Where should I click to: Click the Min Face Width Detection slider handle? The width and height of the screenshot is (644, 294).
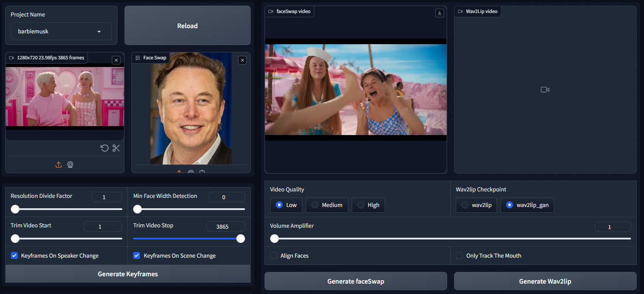137,209
